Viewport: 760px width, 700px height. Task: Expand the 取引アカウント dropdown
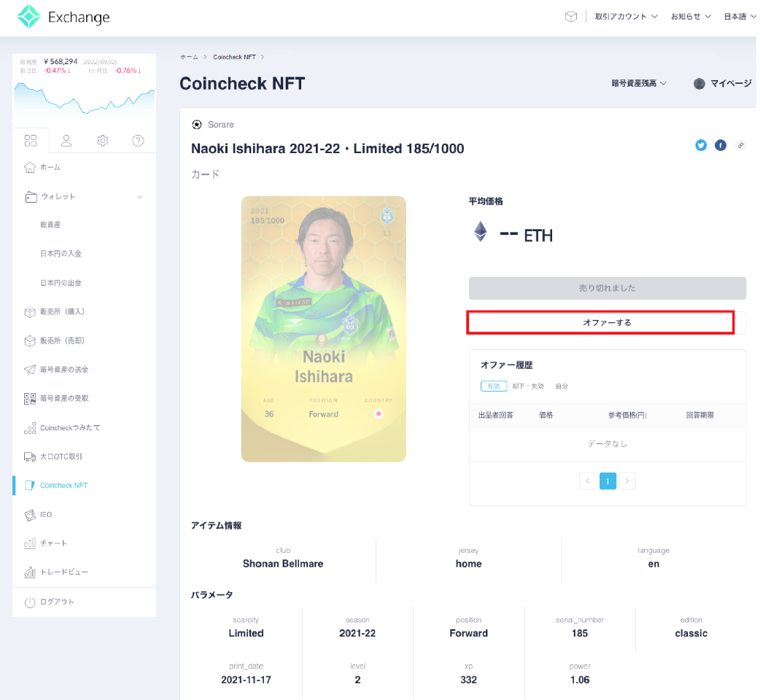click(627, 17)
